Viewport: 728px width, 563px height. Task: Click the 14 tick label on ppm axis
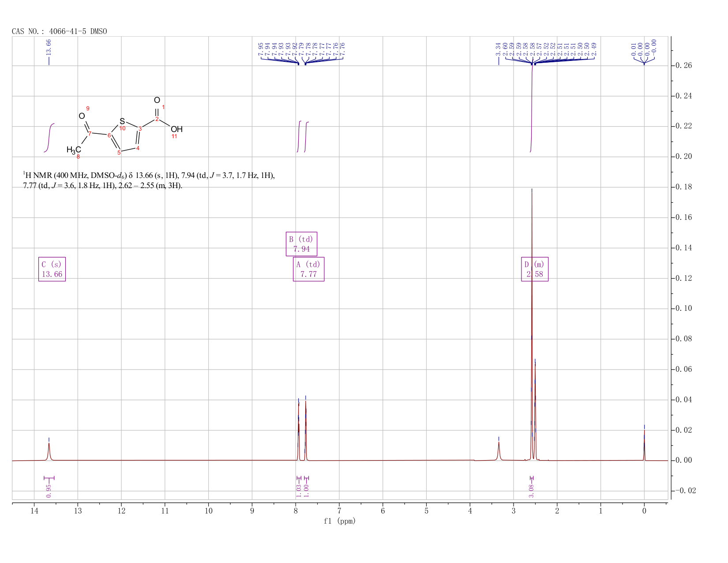(34, 511)
